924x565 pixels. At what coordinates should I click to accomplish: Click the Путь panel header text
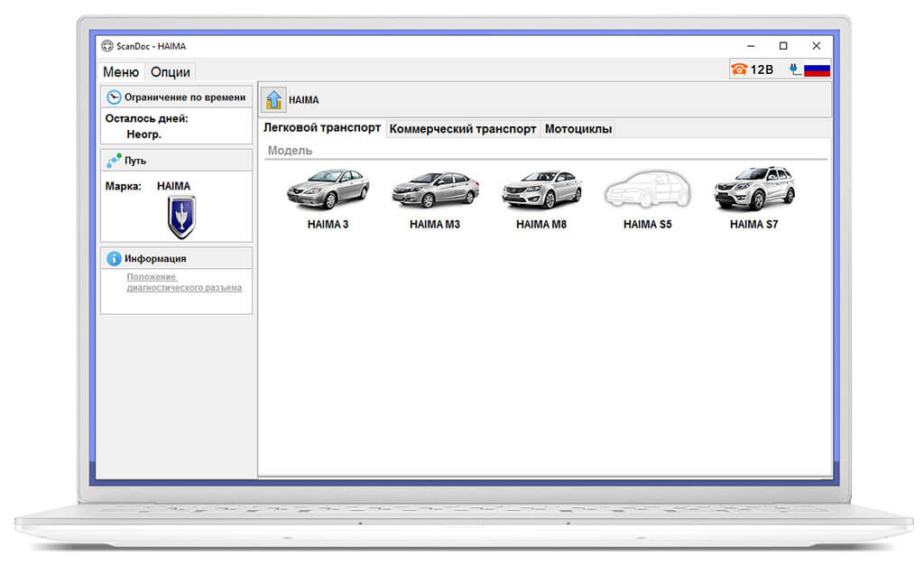135,161
